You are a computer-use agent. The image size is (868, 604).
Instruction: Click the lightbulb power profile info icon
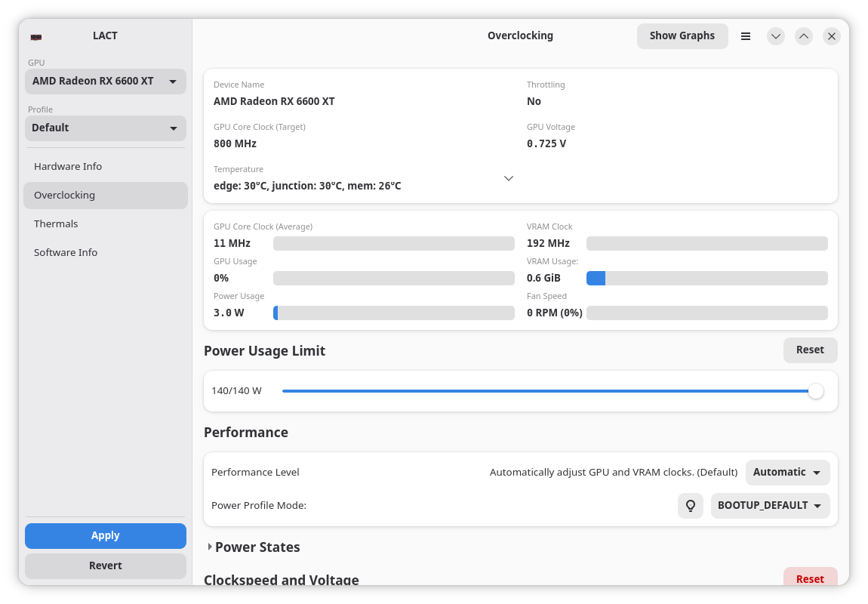pos(691,505)
